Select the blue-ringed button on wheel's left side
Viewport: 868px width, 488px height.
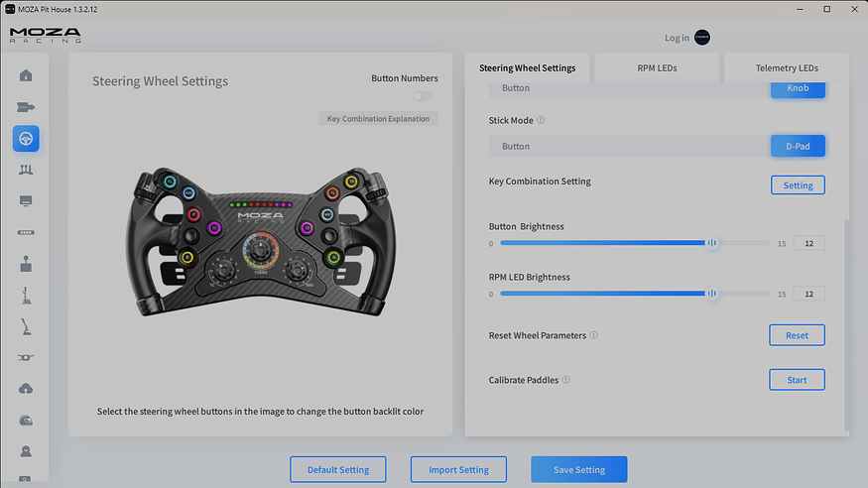point(188,193)
